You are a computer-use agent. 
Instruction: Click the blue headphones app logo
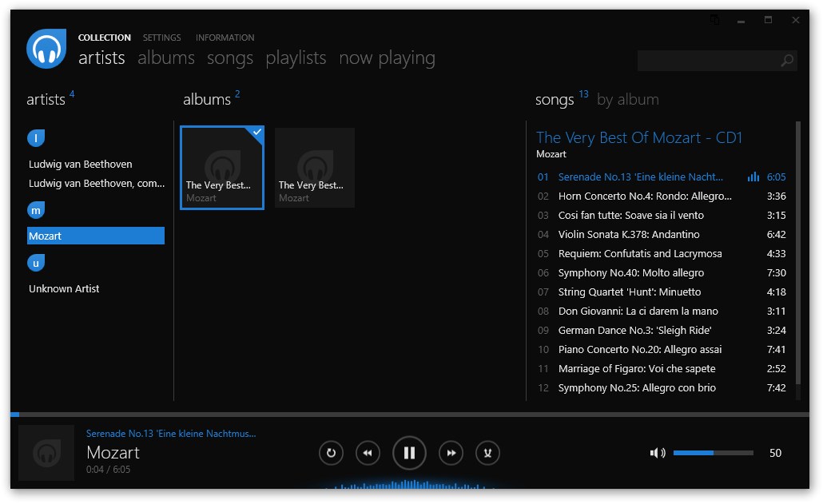pos(46,49)
